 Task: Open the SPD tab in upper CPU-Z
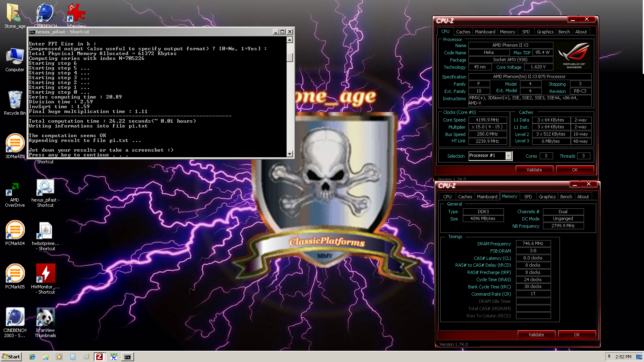[x=526, y=32]
